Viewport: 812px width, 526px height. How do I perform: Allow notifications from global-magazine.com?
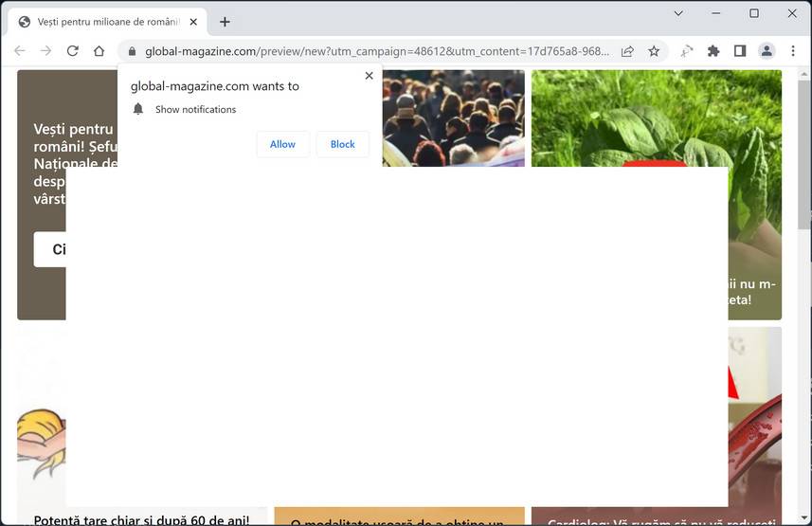pyautogui.click(x=282, y=144)
